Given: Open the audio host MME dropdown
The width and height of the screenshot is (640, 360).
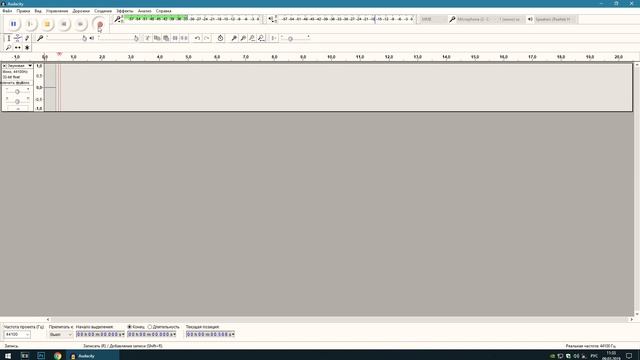Looking at the screenshot, I should [x=433, y=19].
